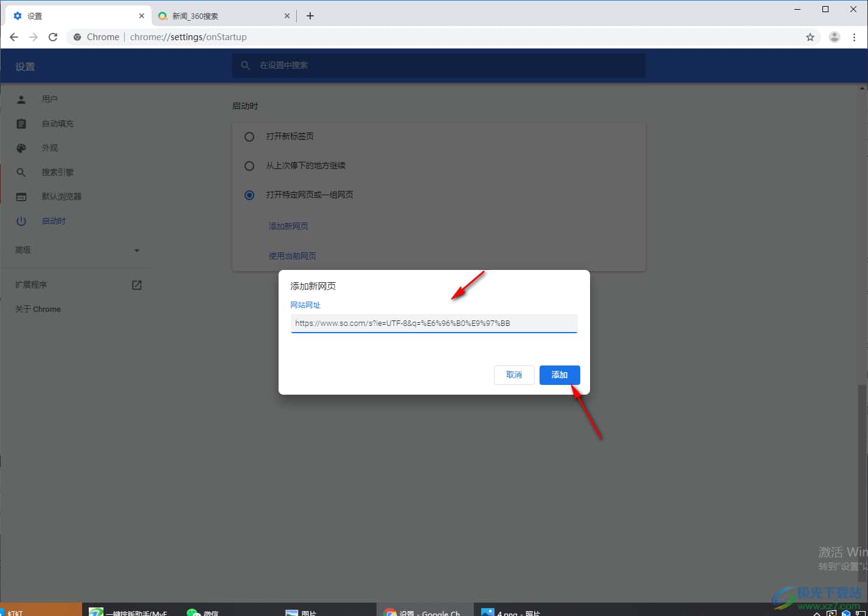Open the 微信 app in the taskbar
Image resolution: width=868 pixels, height=616 pixels.
tap(204, 611)
